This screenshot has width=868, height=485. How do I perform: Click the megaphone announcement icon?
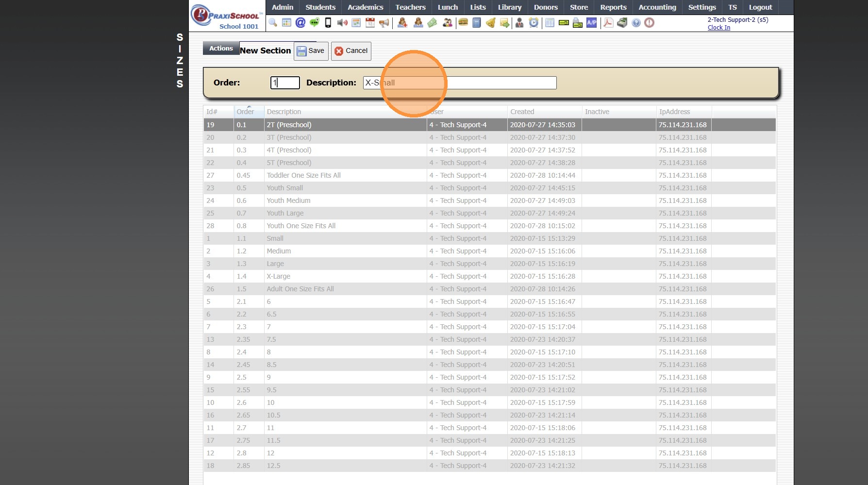(384, 23)
